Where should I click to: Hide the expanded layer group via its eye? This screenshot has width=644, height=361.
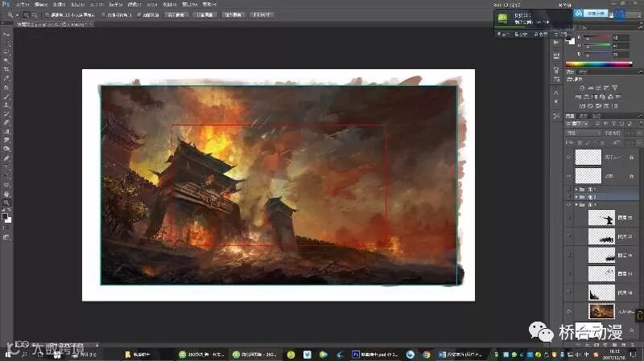tap(569, 204)
